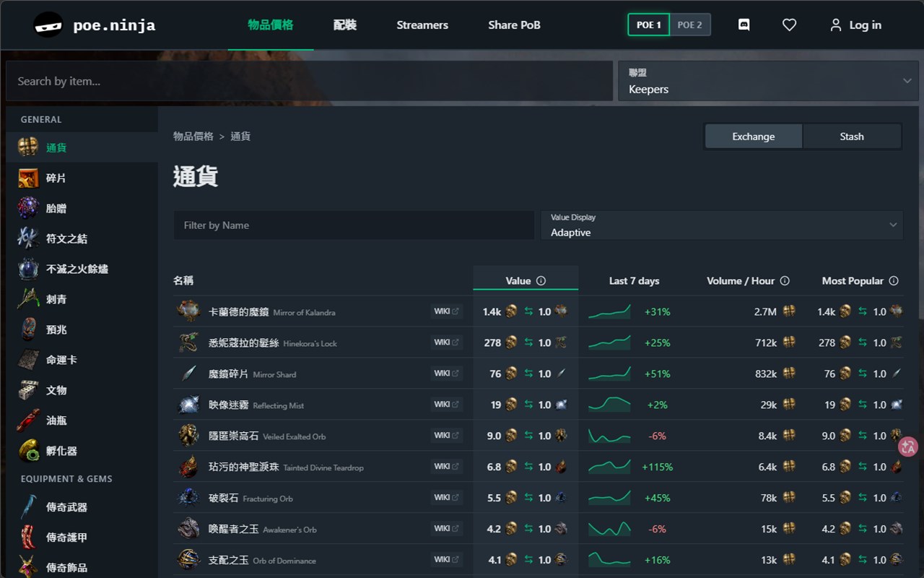Open the Orb of Dominance item
The width and height of the screenshot is (924, 578).
point(262,560)
